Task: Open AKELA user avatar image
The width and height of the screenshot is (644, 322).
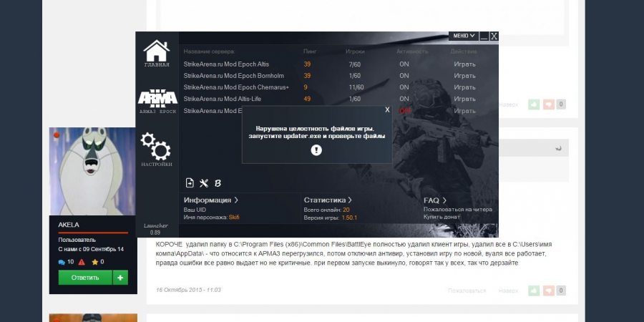Action: tap(93, 171)
